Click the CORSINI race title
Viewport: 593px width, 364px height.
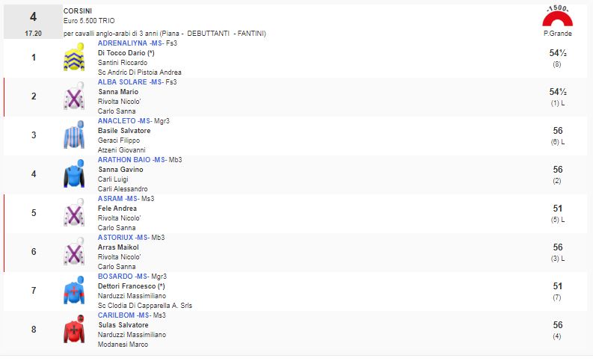79,10
